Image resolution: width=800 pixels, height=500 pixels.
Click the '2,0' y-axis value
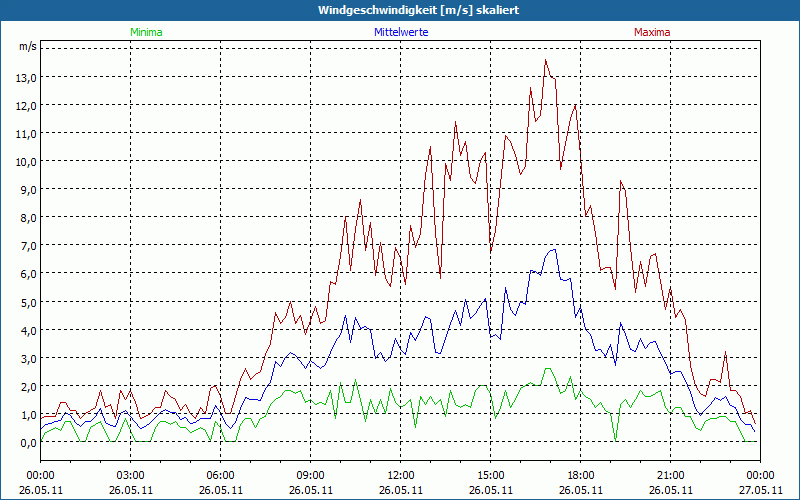pos(30,387)
